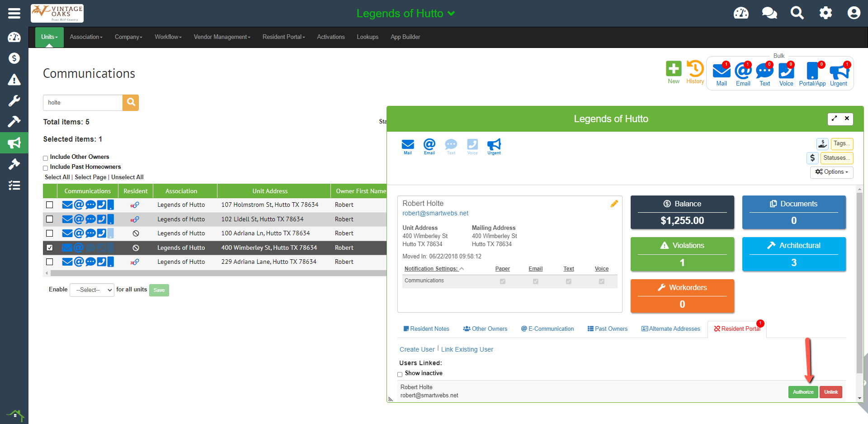Check the 107 Holmstrom St row checkbox
This screenshot has width=868, height=424.
pyautogui.click(x=50, y=205)
